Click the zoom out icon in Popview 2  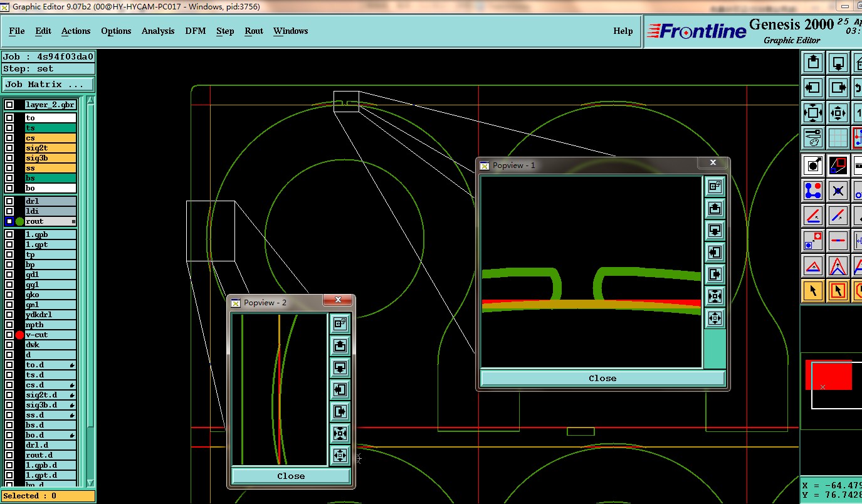(339, 454)
